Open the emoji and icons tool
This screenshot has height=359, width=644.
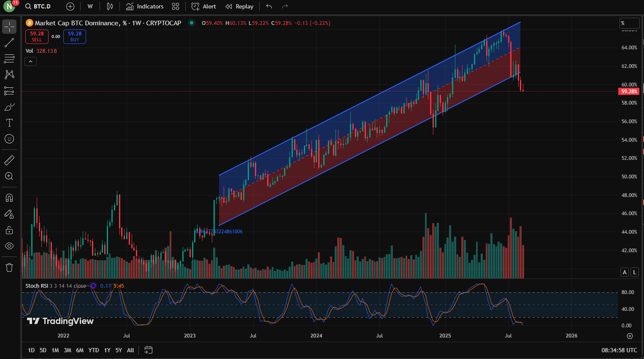pos(9,139)
